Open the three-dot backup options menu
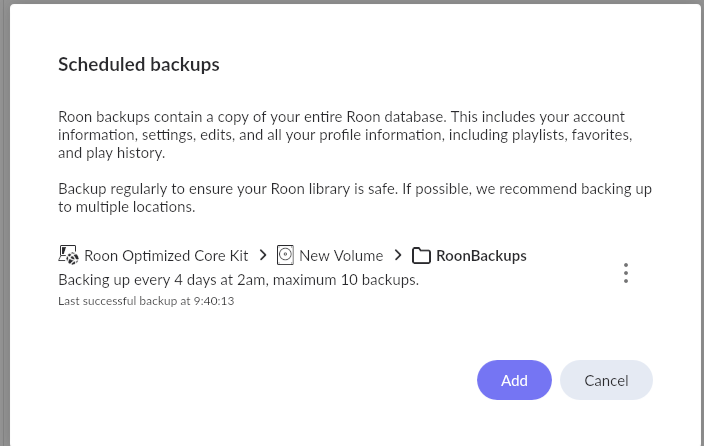The height and width of the screenshot is (446, 704). (626, 273)
